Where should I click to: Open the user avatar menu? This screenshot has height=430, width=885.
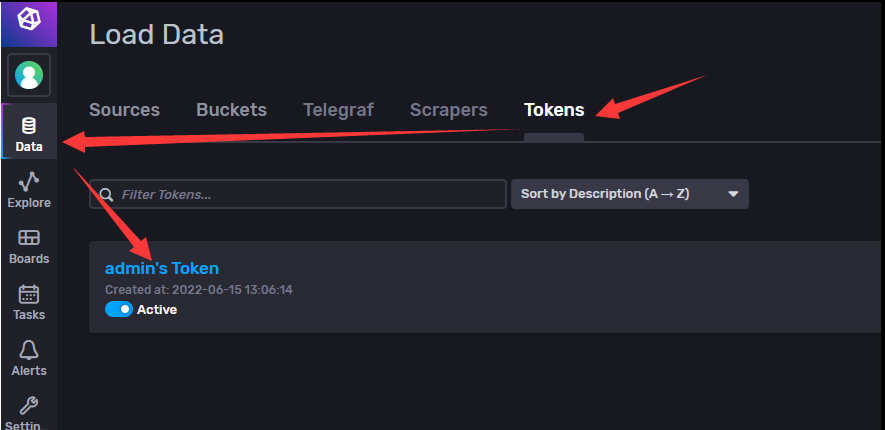tap(29, 75)
